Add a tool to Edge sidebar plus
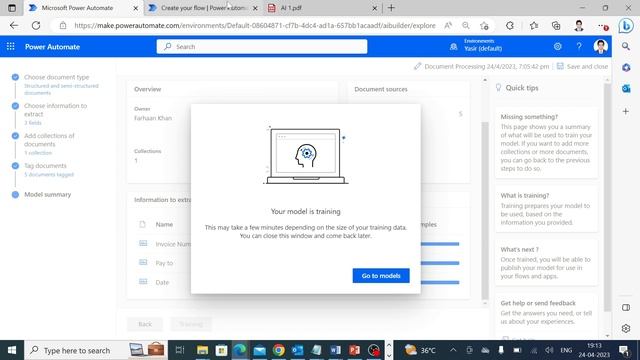 [x=626, y=111]
